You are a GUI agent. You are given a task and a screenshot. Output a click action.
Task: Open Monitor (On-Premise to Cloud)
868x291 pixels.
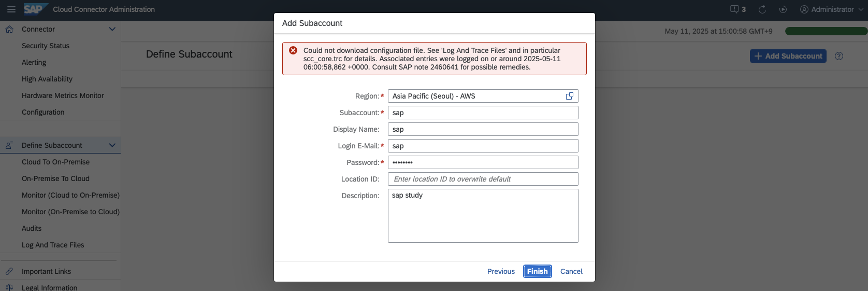click(x=70, y=212)
